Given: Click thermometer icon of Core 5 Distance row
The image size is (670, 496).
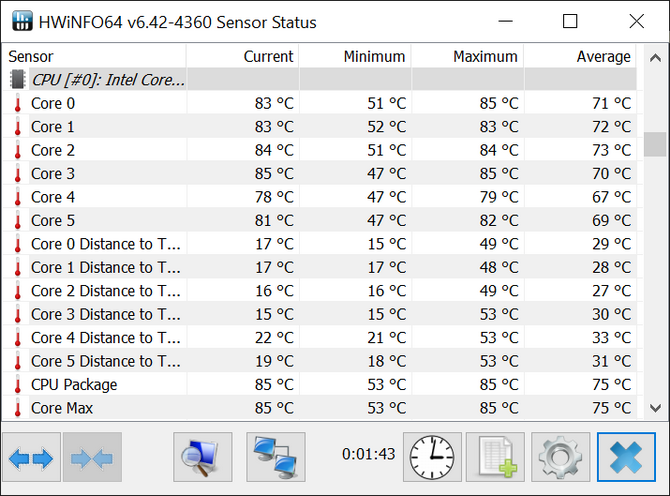Looking at the screenshot, I should click(x=18, y=361).
